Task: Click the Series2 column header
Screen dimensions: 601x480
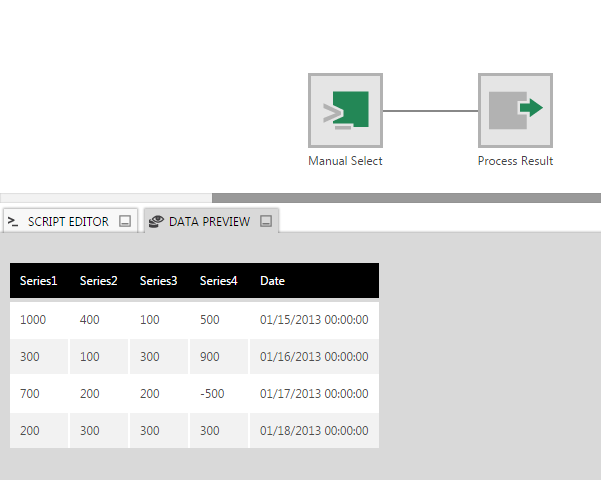Action: (x=98, y=281)
